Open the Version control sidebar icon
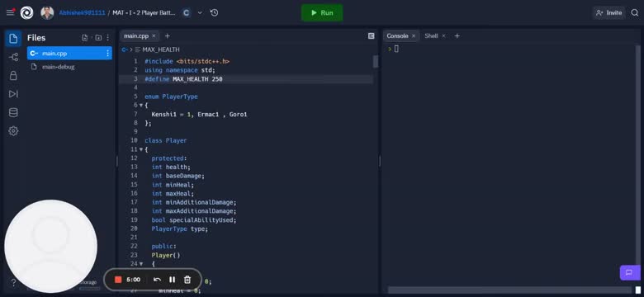This screenshot has width=644, height=297. click(x=13, y=57)
